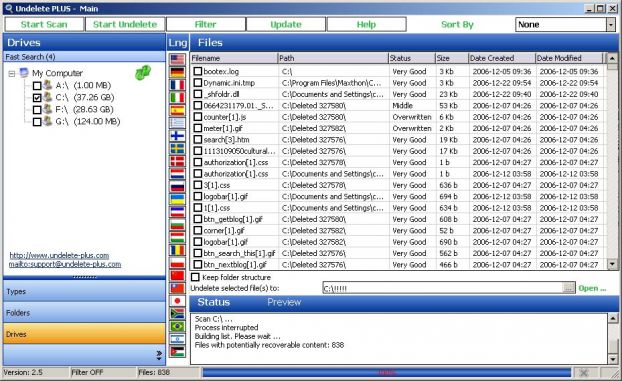The width and height of the screenshot is (622, 381).
Task: Click the Start Scan button
Action: coord(44,24)
